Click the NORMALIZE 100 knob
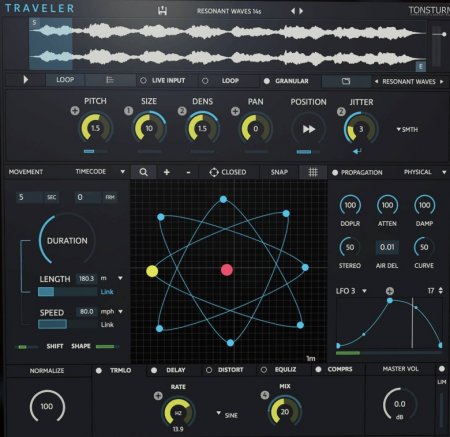 click(47, 406)
